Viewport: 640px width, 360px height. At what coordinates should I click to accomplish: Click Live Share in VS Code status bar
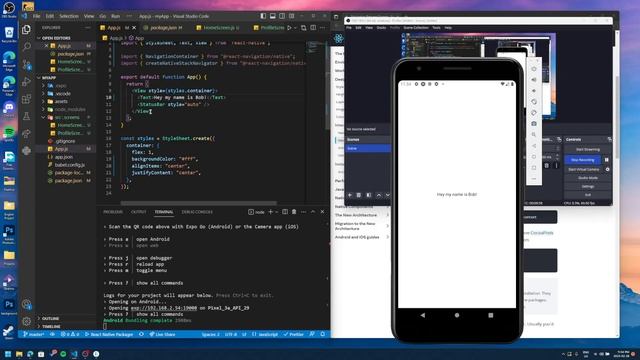tap(162, 334)
